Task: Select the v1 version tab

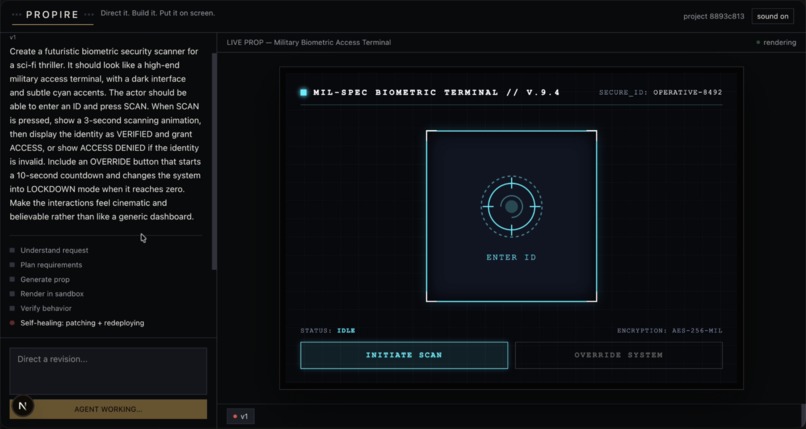Action: tap(240, 416)
